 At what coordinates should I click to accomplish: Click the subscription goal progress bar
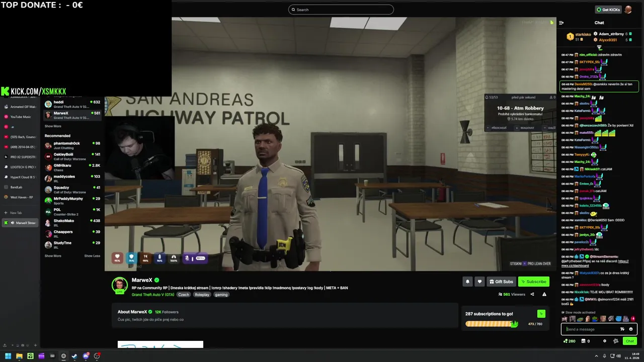(492, 324)
